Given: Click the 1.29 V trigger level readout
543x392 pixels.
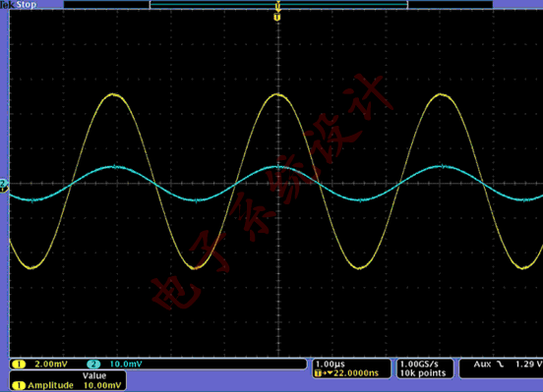Looking at the screenshot, I should pos(529,364).
